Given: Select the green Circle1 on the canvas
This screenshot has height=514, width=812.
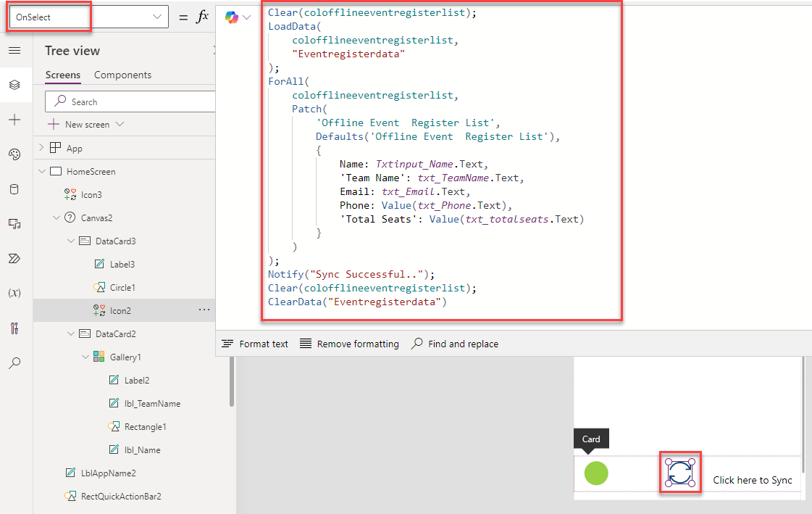Looking at the screenshot, I should [595, 473].
